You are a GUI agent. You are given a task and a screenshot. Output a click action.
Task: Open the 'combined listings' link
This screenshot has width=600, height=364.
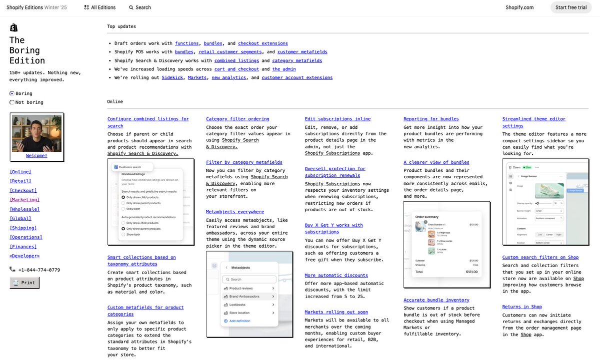pyautogui.click(x=237, y=60)
